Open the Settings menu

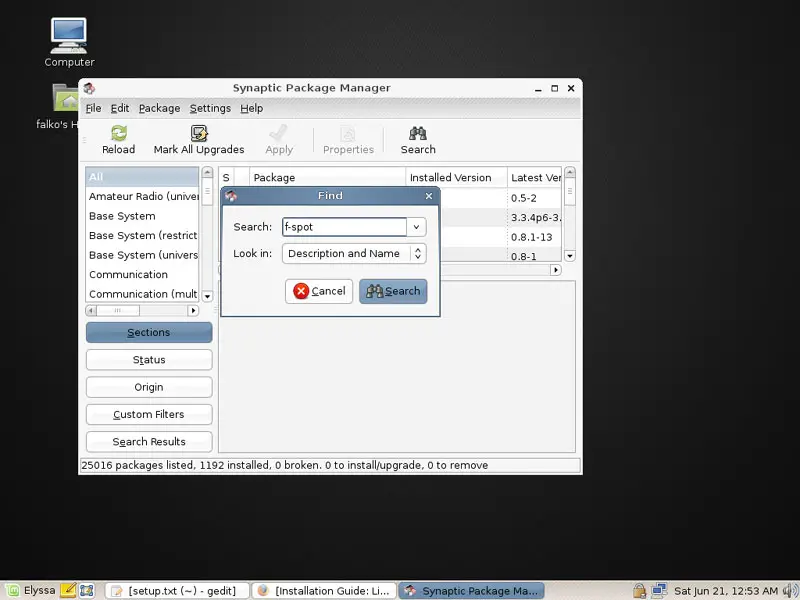tap(210, 108)
